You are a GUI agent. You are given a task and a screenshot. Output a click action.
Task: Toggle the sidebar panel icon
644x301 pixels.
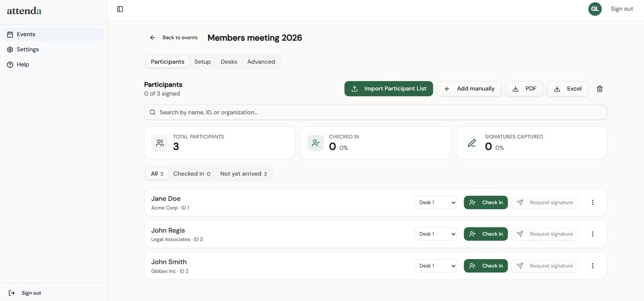click(x=120, y=9)
